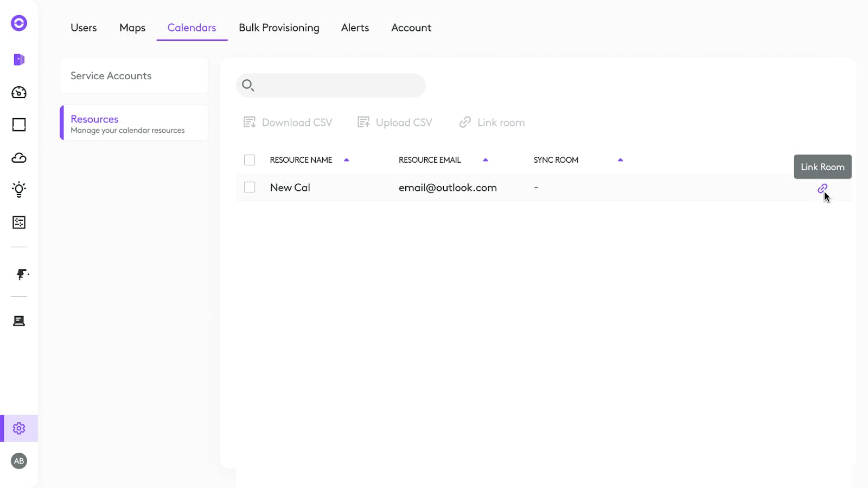Click the cloud icon in sidebar
This screenshot has height=488, width=868.
point(19,158)
